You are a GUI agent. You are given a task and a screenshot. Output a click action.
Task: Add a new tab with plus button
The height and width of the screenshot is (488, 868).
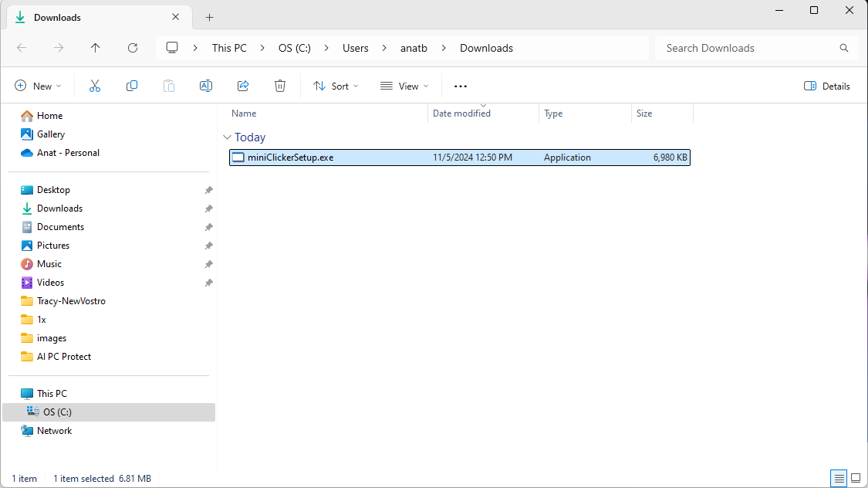[x=209, y=17]
